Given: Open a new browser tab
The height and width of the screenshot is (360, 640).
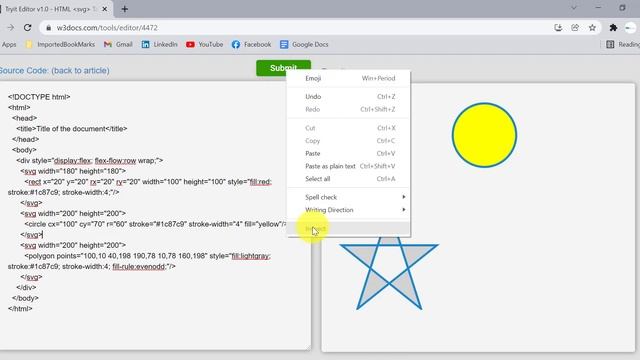Looking at the screenshot, I should coord(124,9).
